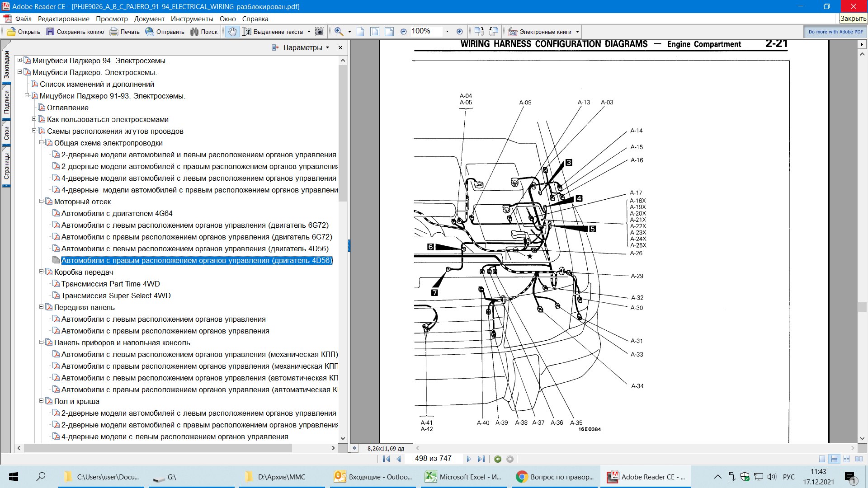
Task: Click the Snapshot camera tool icon
Action: coord(319,32)
